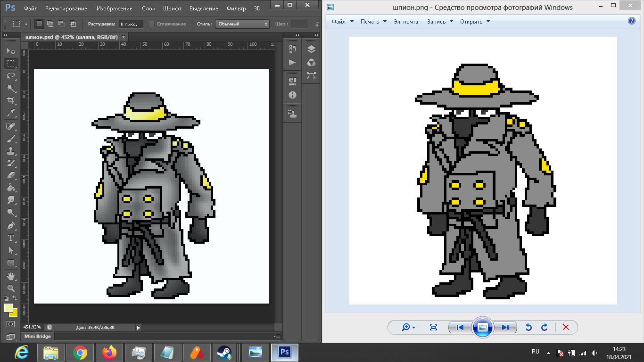Open Photoshop Изображение menu
Viewport: 644px width, 362px height.
point(114,8)
